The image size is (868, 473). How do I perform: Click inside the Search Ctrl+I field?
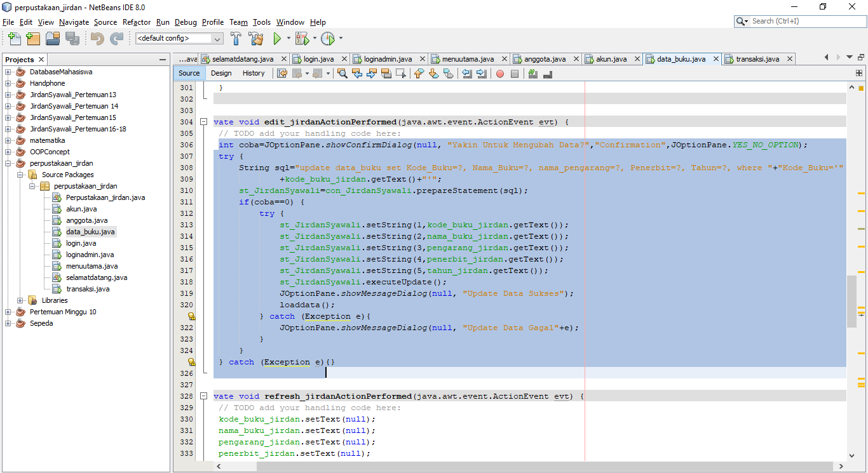(x=801, y=20)
